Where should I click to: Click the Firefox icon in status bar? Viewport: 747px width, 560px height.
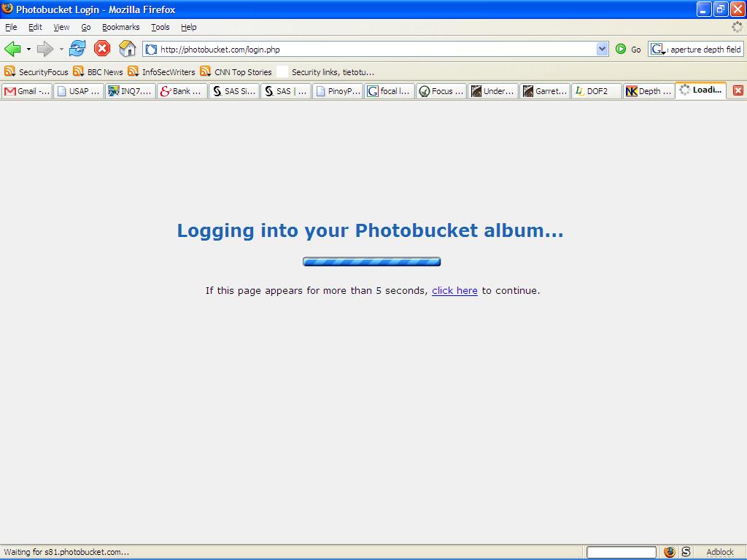coord(670,552)
